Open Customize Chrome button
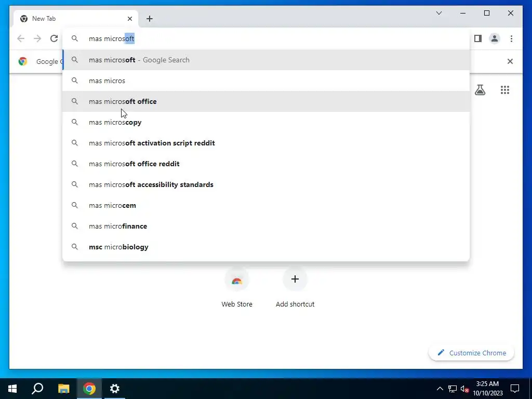 tap(472, 353)
